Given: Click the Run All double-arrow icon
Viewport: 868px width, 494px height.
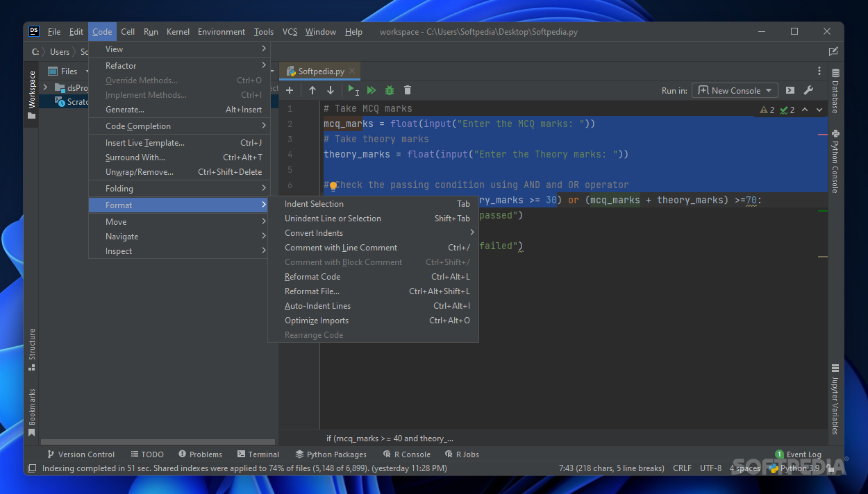Looking at the screenshot, I should point(372,90).
